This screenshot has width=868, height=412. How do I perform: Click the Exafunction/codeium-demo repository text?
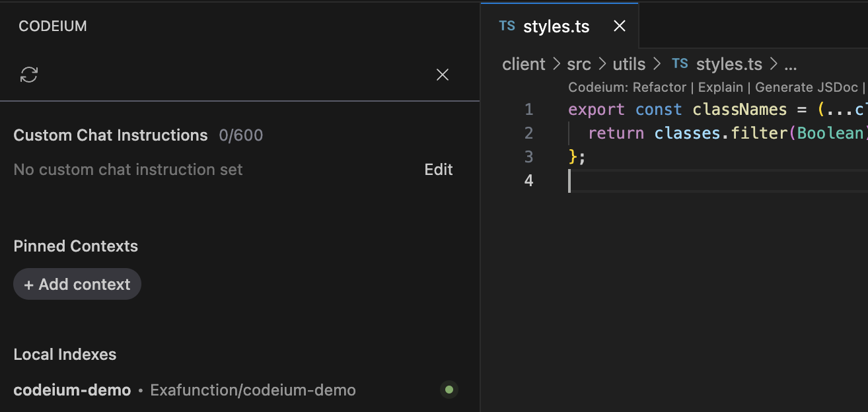tap(253, 390)
